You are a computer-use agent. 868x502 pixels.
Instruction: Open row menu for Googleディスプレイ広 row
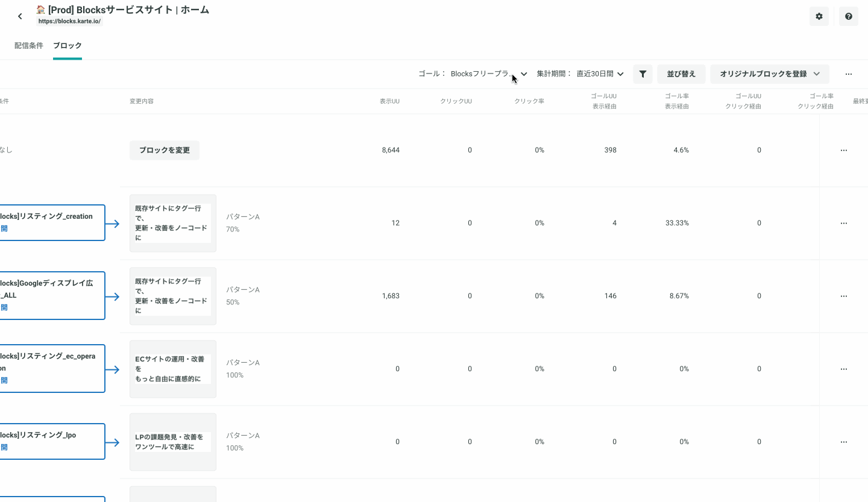pos(844,296)
